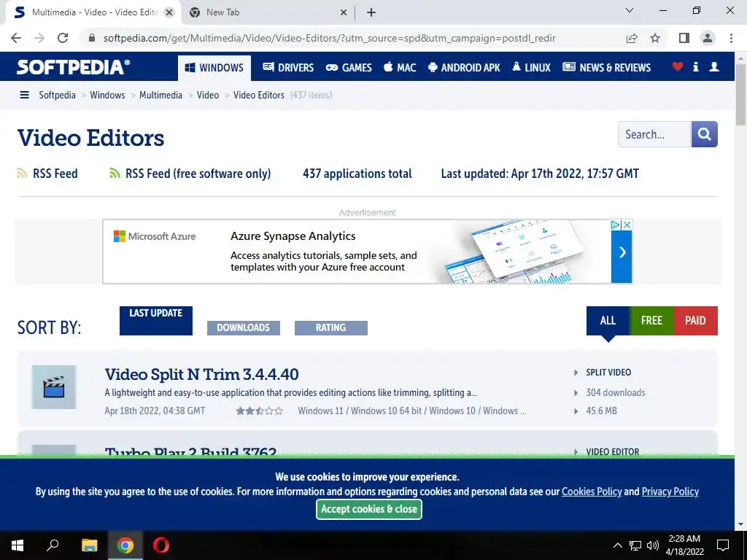
Task: Open the taskbar clock and date
Action: (684, 545)
